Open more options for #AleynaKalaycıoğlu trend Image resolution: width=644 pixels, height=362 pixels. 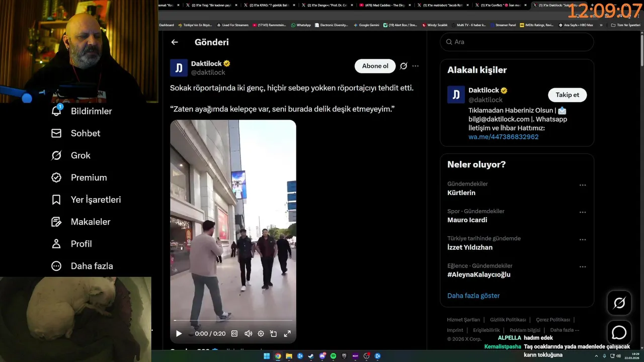pos(583,267)
